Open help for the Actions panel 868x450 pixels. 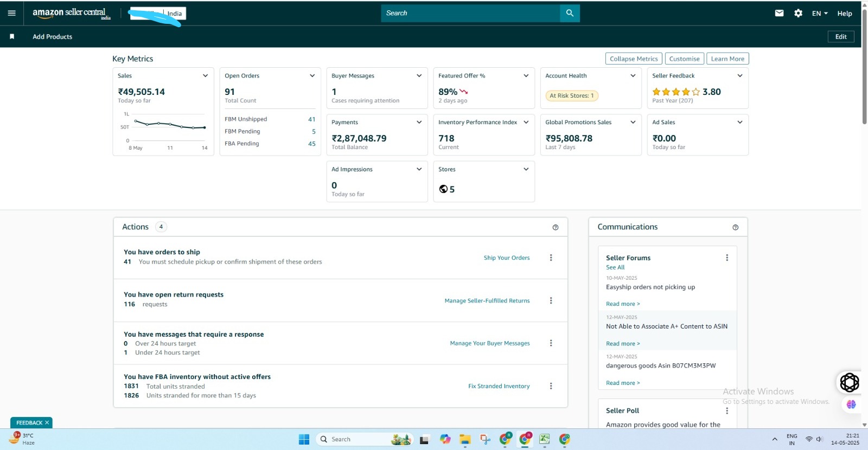pos(556,227)
